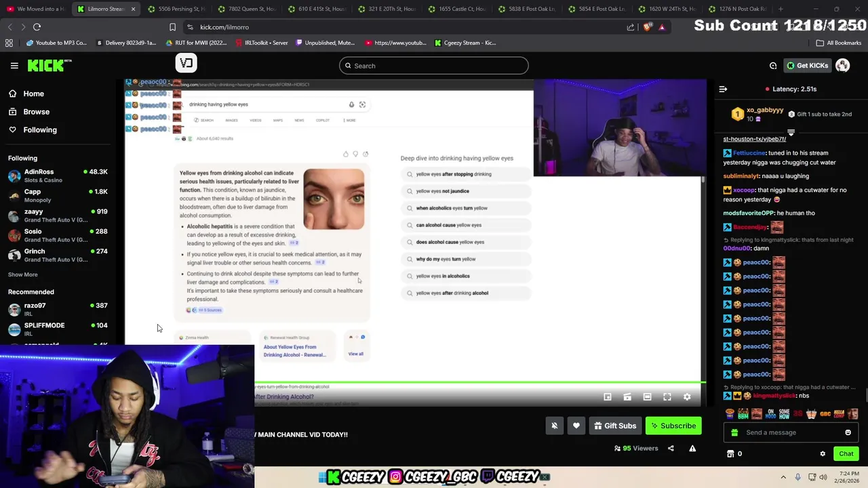This screenshot has height=488, width=868.
Task: Report the stream with warning icon
Action: [692, 448]
